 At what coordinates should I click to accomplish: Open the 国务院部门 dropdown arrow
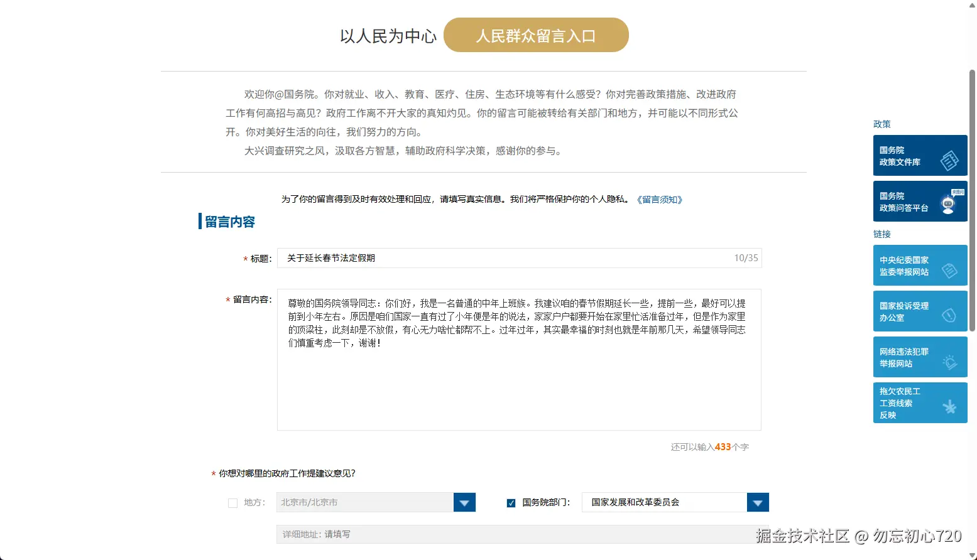click(x=758, y=502)
